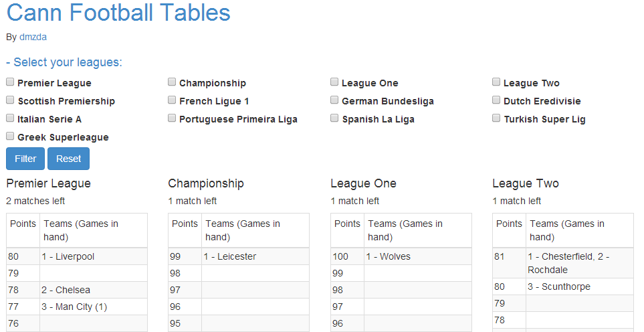Click the Cann Football Tables title
Screen dimensions: 644x332
118,13
